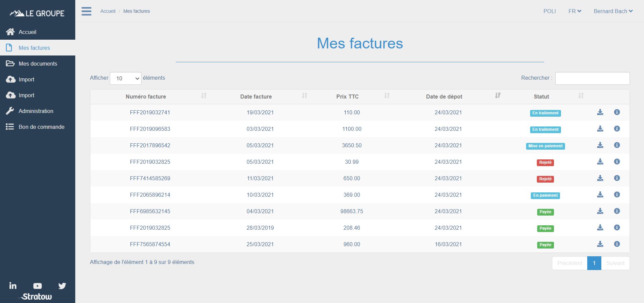Download invoice FFF2019032741 with 110.00 price
The width and height of the screenshot is (644, 303).
click(600, 112)
